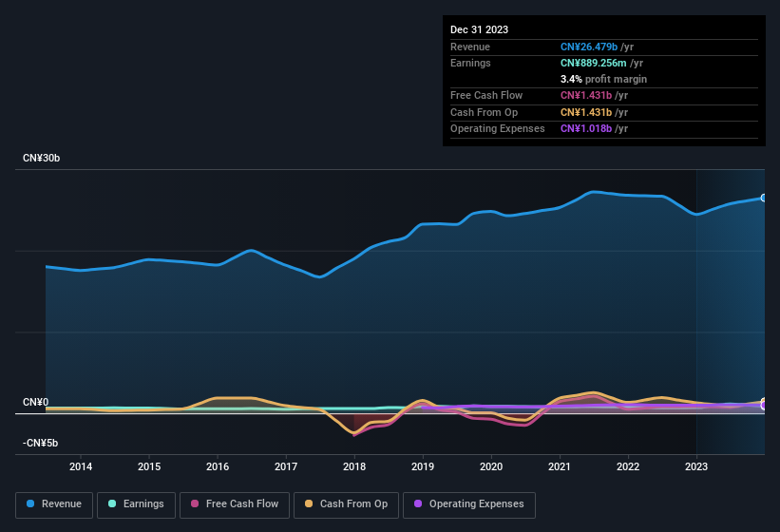Click the Revenue row label in tooltip
Viewport: 780px width, 532px height.
coord(470,47)
